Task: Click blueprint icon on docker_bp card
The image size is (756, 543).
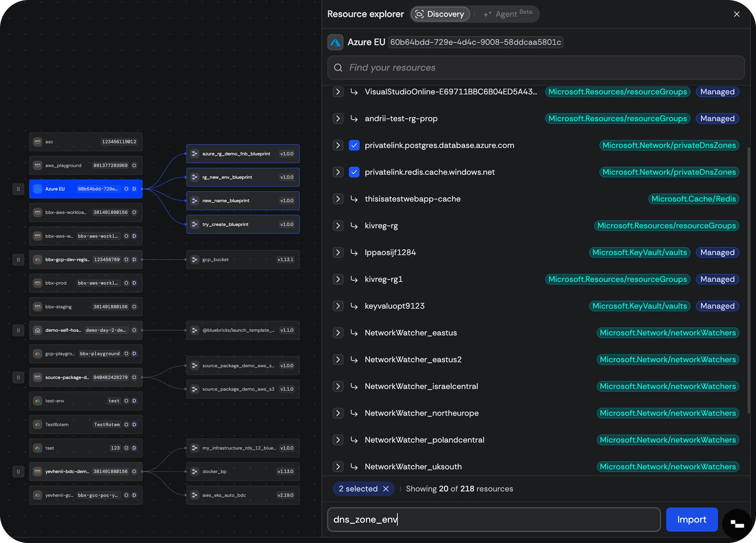Action: coord(195,471)
